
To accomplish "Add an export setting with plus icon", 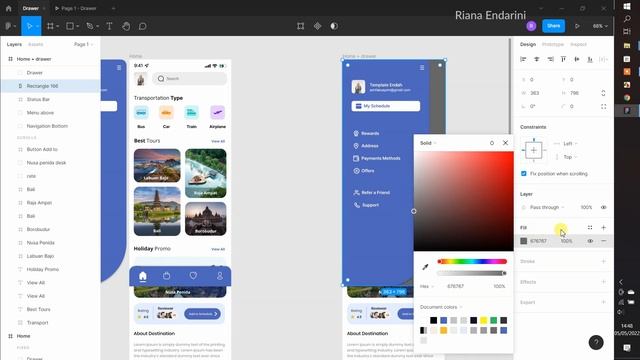I will coord(603,302).
